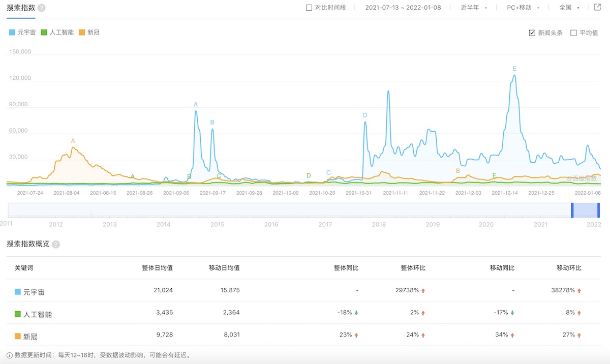Click the blue news marker D on chart
Image resolution: width=610 pixels, height=364 pixels.
pos(365,115)
